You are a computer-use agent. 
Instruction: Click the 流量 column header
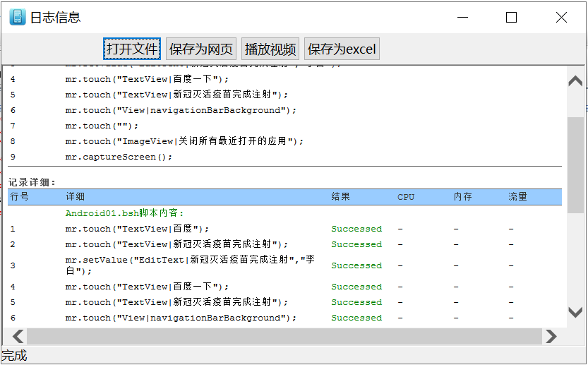pyautogui.click(x=518, y=196)
